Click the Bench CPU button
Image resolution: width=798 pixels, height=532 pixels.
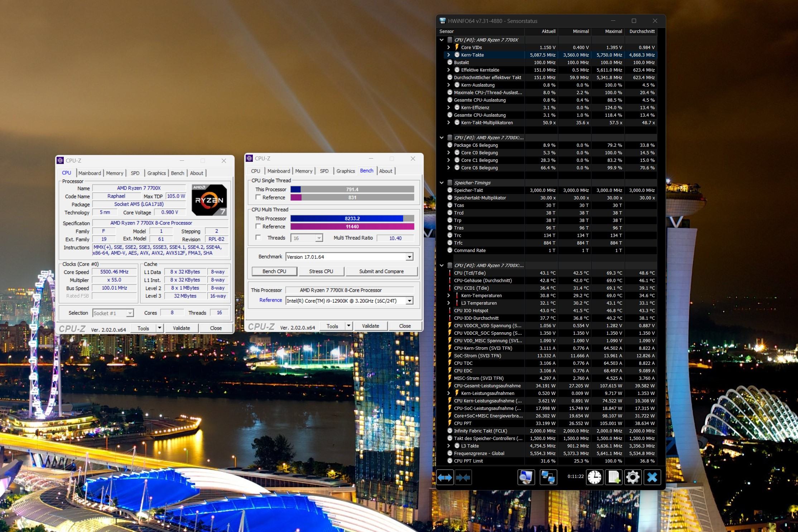pyautogui.click(x=274, y=271)
